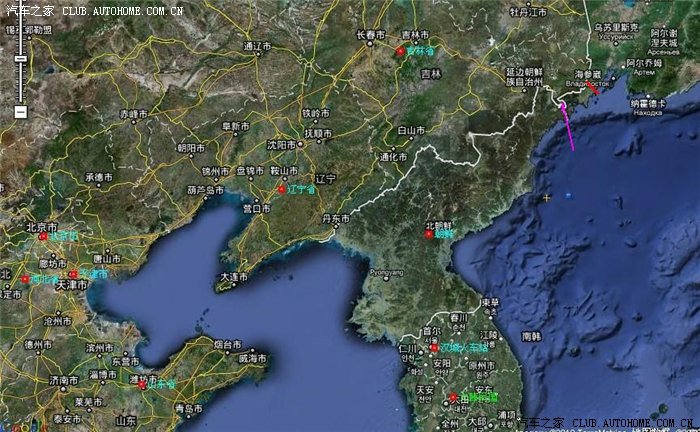
Task: Click the short red line near 海参崴
Action: pos(593,87)
